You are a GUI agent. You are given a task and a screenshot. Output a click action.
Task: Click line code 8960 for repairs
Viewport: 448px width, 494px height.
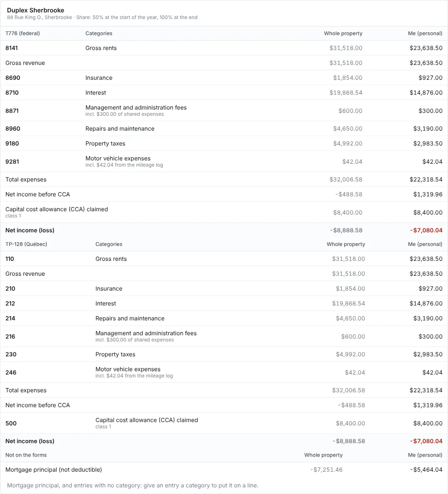pyautogui.click(x=12, y=129)
